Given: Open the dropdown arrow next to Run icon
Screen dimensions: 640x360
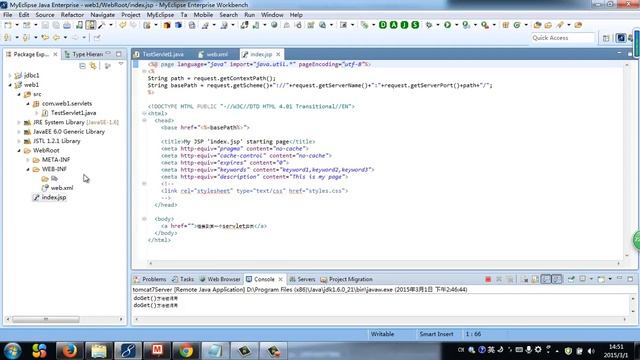Looking at the screenshot, I should [456, 25].
